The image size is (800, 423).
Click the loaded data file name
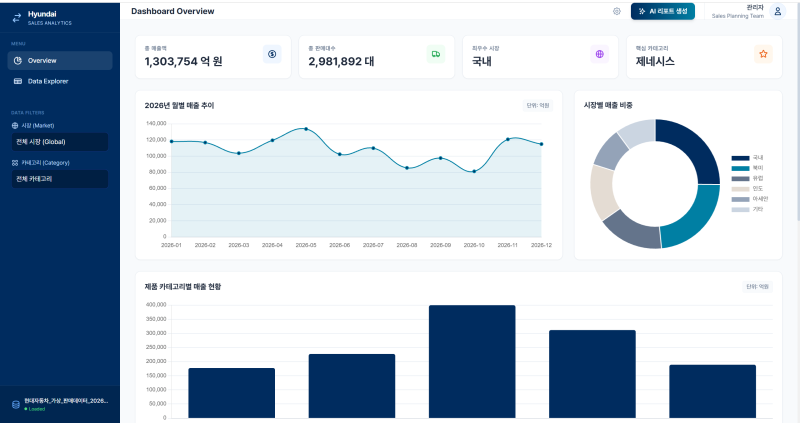click(66, 401)
